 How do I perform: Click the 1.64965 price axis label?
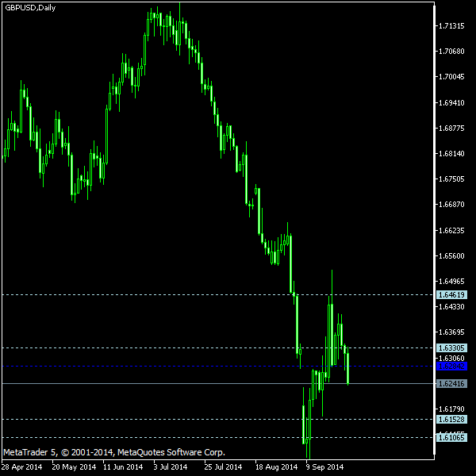(451, 282)
